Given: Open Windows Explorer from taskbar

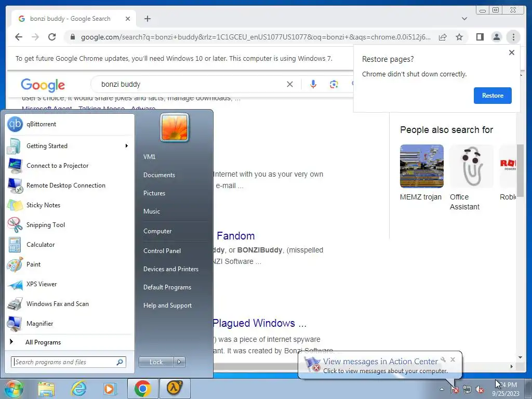Looking at the screenshot, I should point(46,389).
